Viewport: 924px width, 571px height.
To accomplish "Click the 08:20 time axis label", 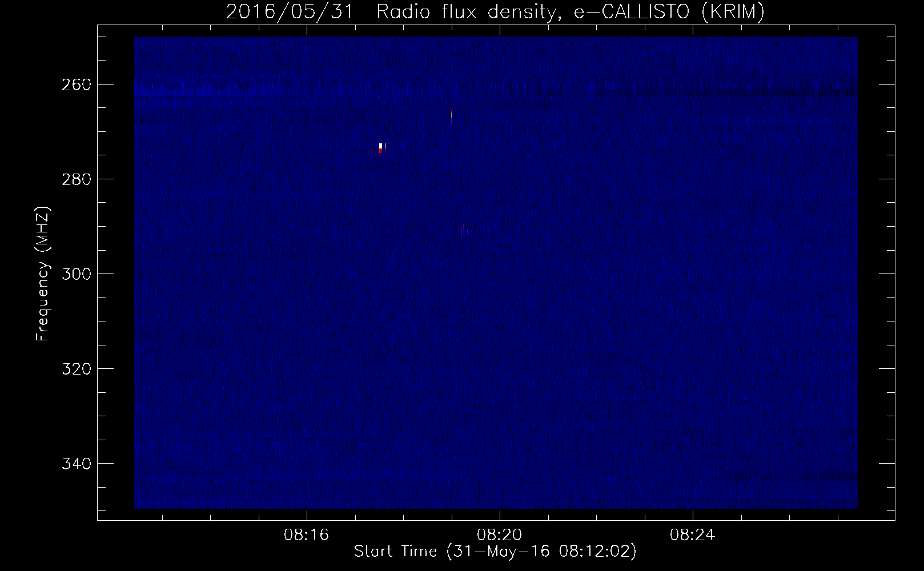I will 500,535.
